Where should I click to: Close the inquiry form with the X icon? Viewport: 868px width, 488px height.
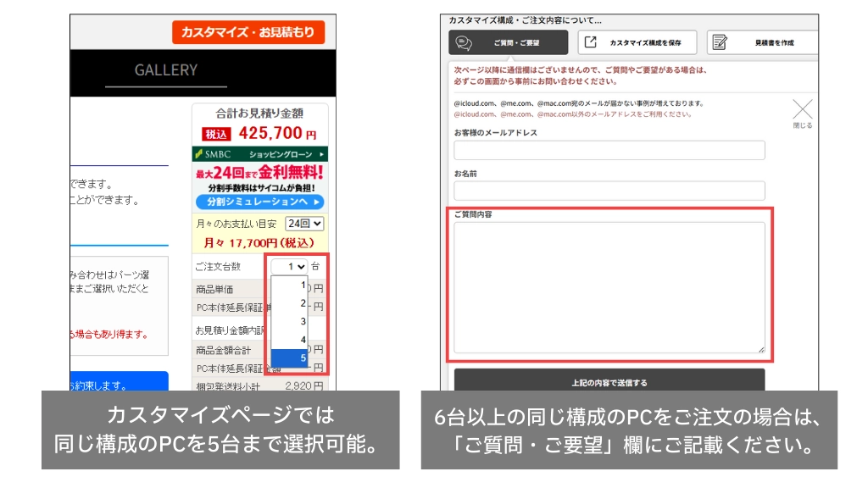pos(802,109)
